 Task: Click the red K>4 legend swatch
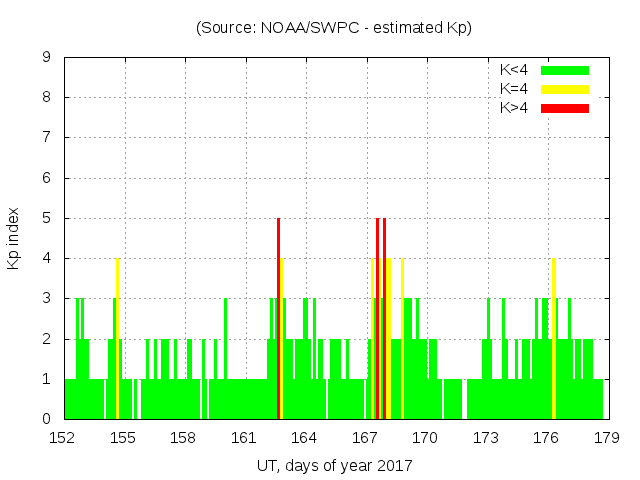coord(565,107)
